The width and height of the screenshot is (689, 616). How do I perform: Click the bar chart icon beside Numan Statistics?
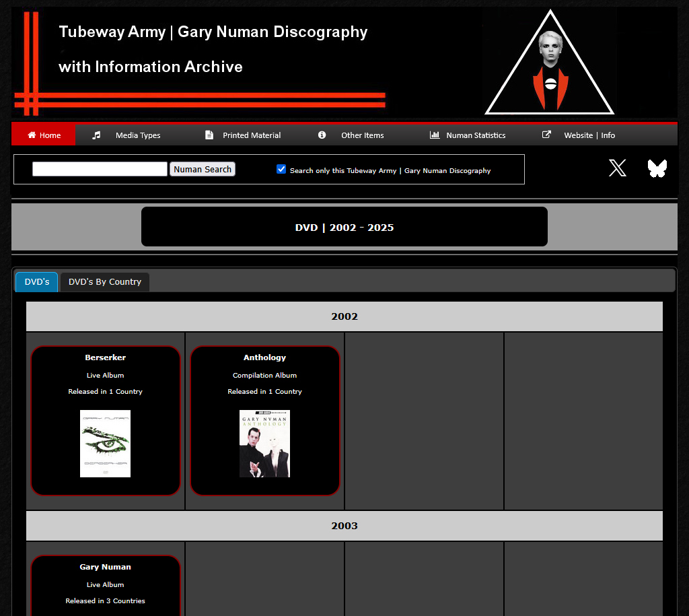click(435, 135)
